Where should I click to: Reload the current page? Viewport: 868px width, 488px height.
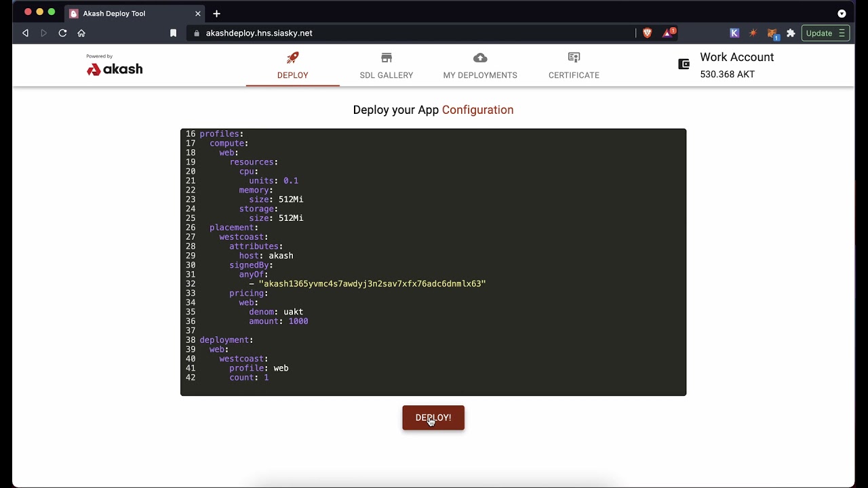62,33
